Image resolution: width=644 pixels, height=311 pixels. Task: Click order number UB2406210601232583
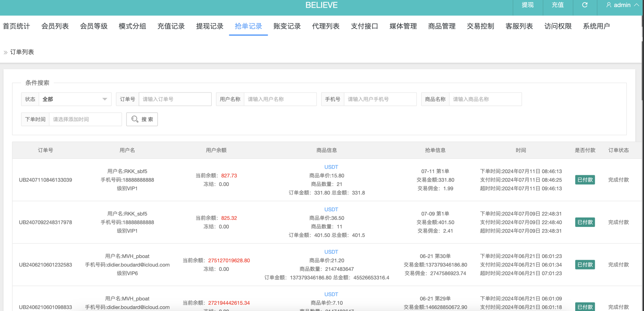tap(45, 265)
